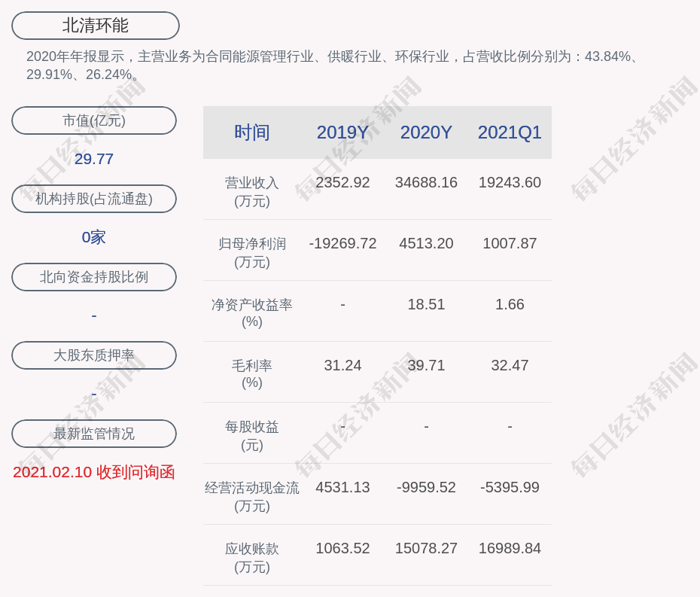
Task: Click the net profit value 4513.20
Action: (x=426, y=243)
